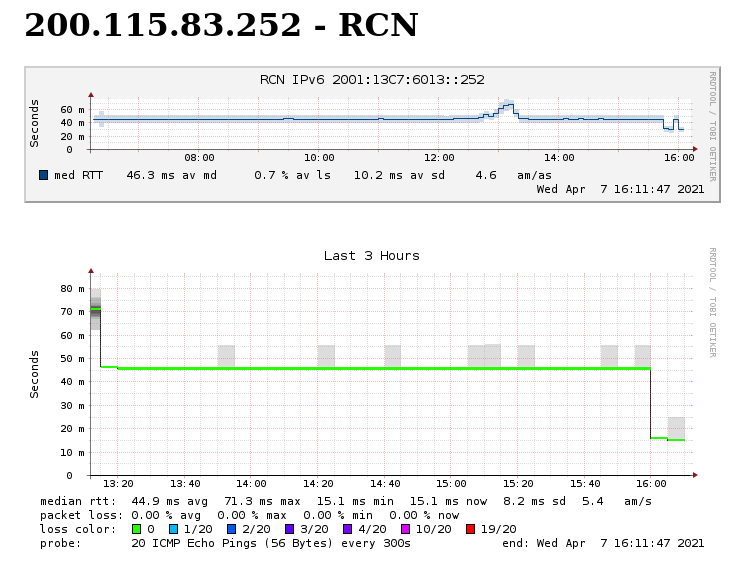
Task: Click the green 0 loss color swatch
Action: [x=137, y=529]
